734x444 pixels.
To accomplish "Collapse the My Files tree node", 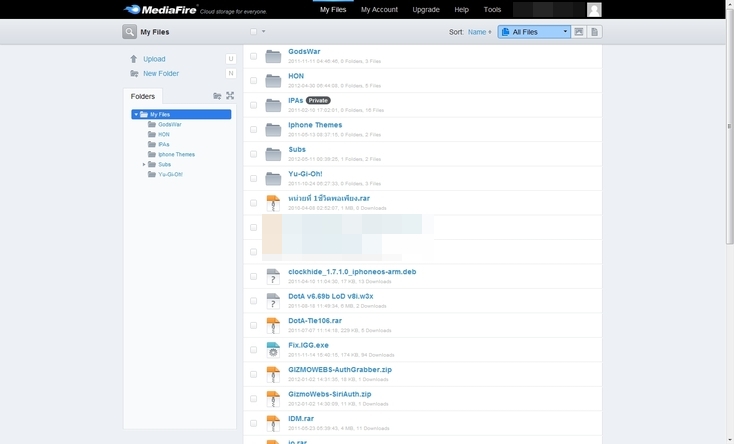I will (x=136, y=114).
